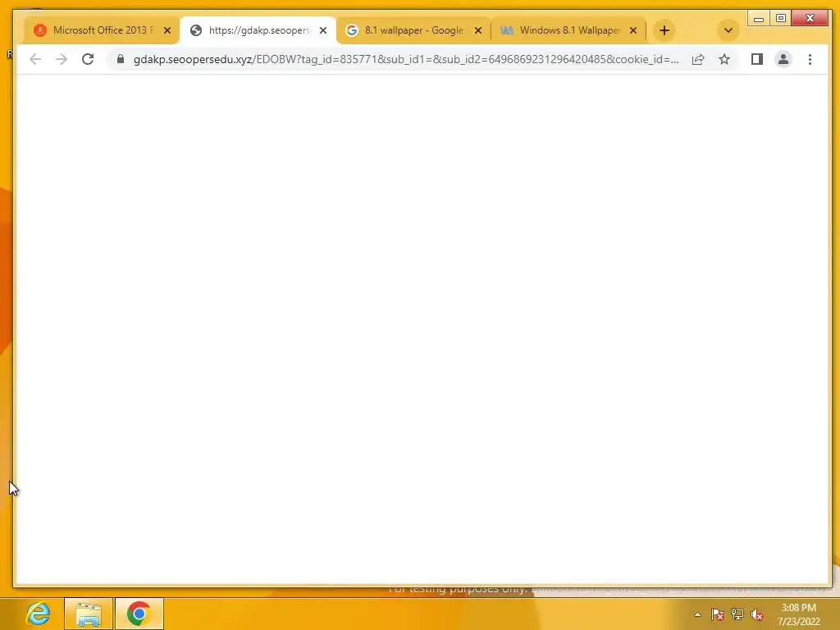Viewport: 840px width, 630px height.
Task: Show hidden system tray icons
Action: coord(697,614)
